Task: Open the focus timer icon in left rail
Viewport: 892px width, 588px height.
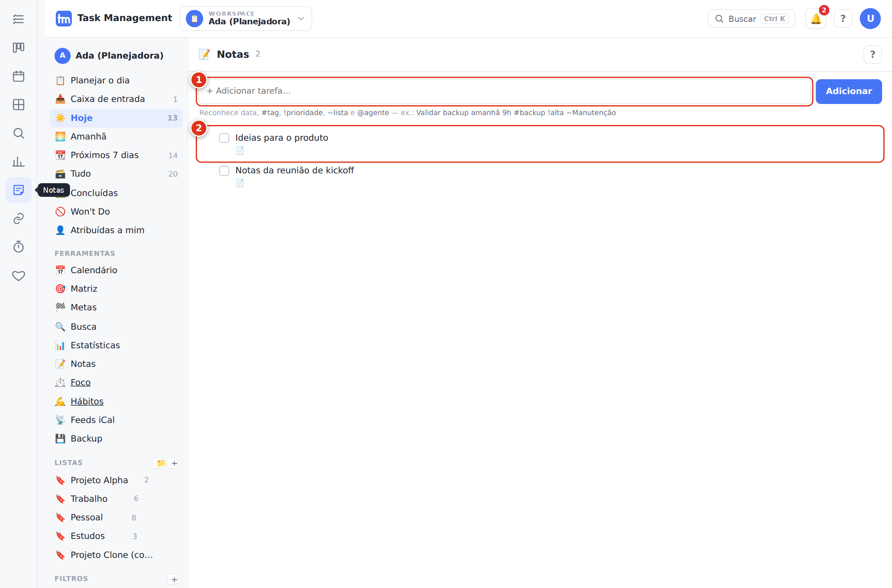Action: (19, 247)
